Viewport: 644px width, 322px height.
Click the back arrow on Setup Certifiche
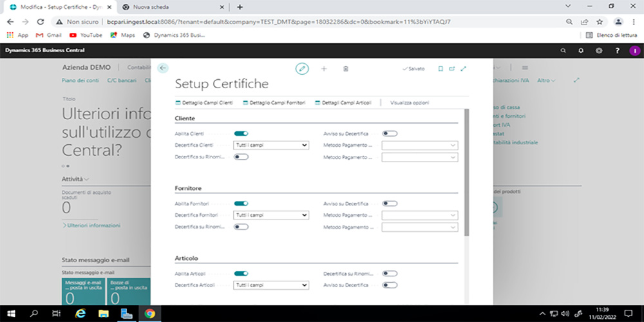(163, 68)
